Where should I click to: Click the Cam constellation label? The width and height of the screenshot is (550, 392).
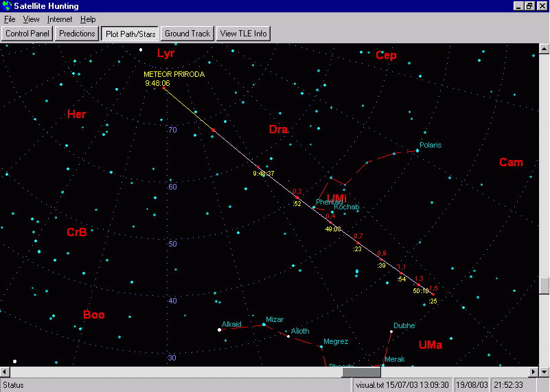point(511,162)
